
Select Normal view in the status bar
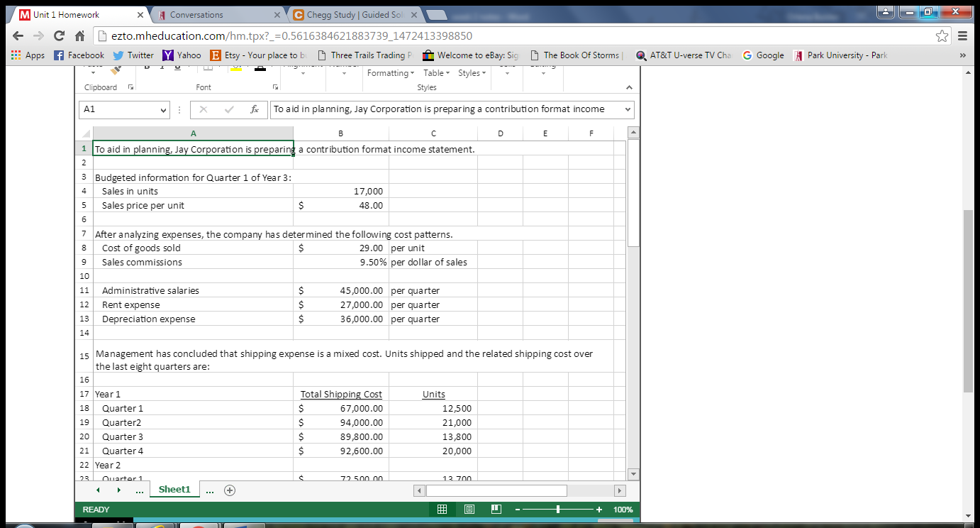[441, 509]
